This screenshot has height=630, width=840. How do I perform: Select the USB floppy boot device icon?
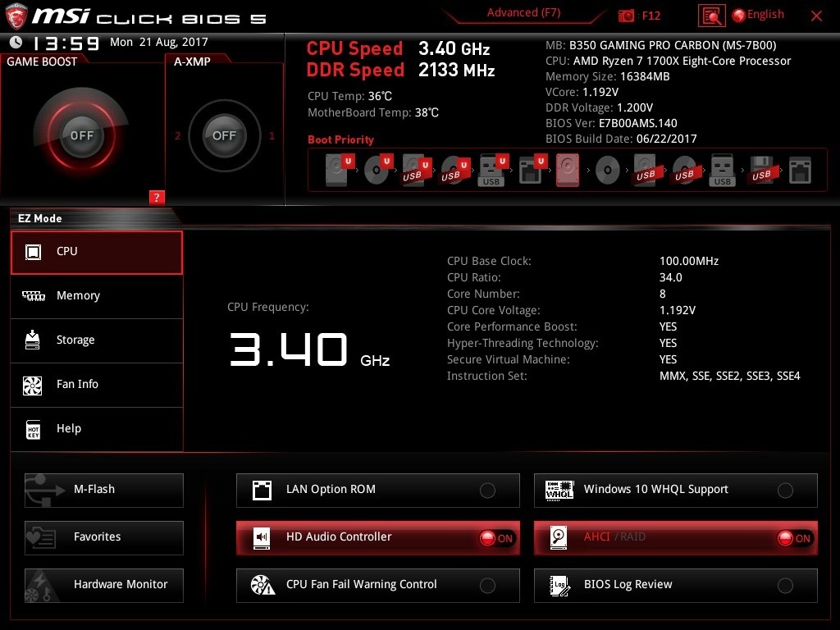761,170
